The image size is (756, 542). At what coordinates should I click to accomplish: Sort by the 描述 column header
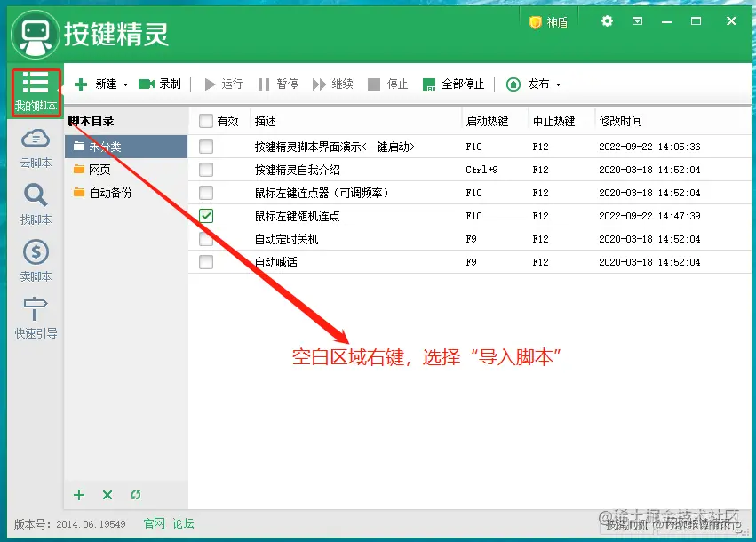tap(266, 121)
